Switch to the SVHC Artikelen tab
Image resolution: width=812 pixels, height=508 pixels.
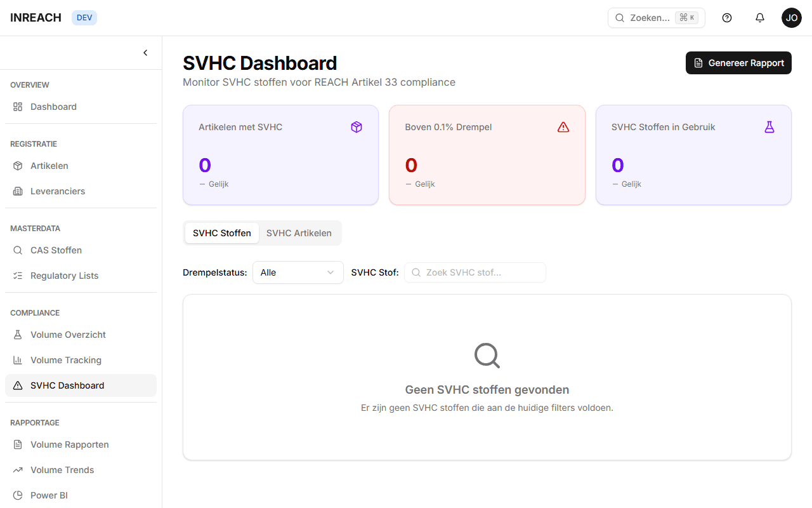coord(299,233)
